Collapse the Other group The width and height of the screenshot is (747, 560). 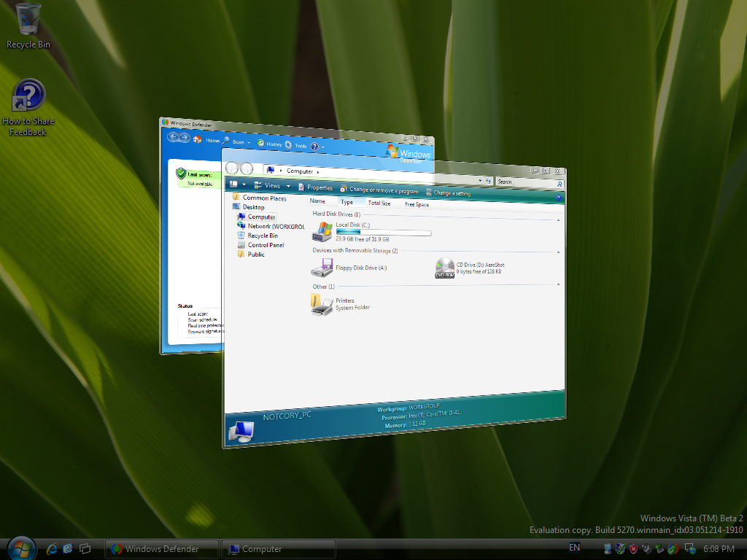click(558, 284)
